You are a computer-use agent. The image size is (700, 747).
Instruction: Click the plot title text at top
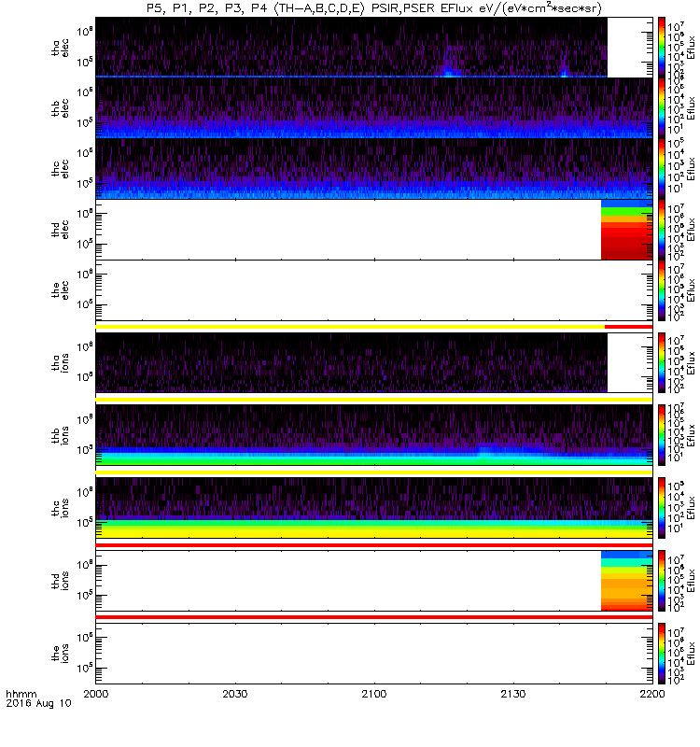(374, 8)
